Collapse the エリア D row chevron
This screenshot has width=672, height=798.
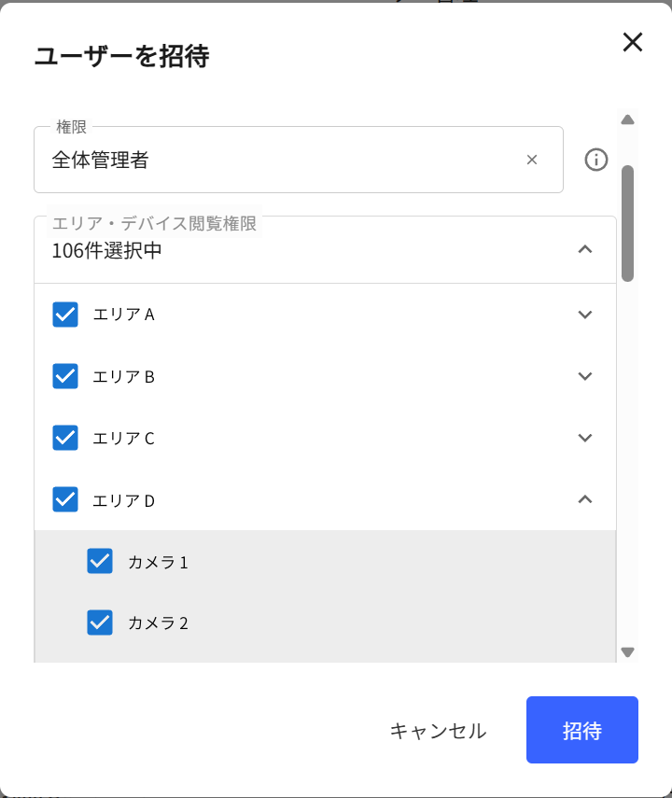(585, 499)
